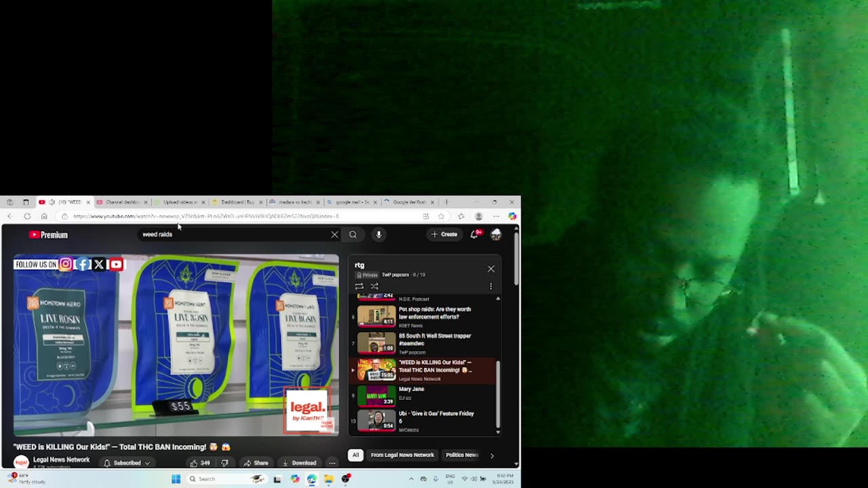
Task: Open 'Ubi - Give it Gas' video thumbnail
Action: 376,421
